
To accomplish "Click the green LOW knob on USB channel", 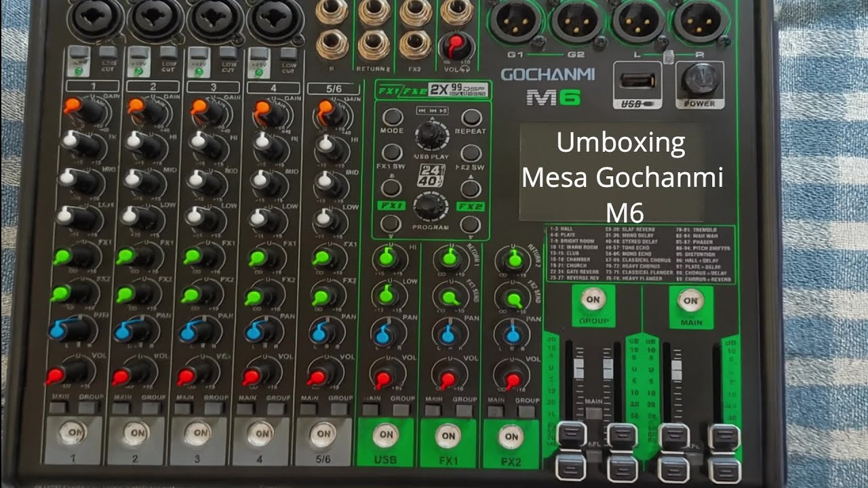I will click(388, 293).
